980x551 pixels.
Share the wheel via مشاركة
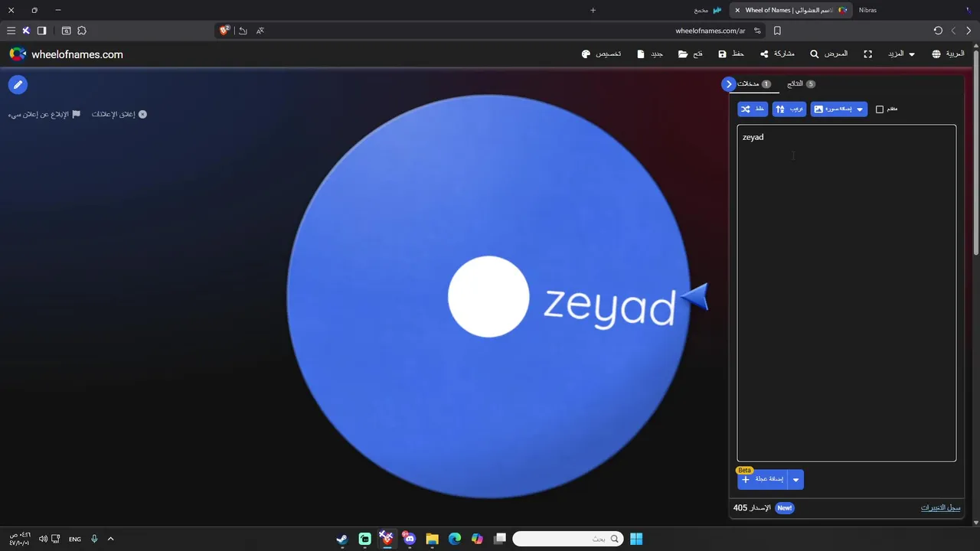pyautogui.click(x=777, y=54)
